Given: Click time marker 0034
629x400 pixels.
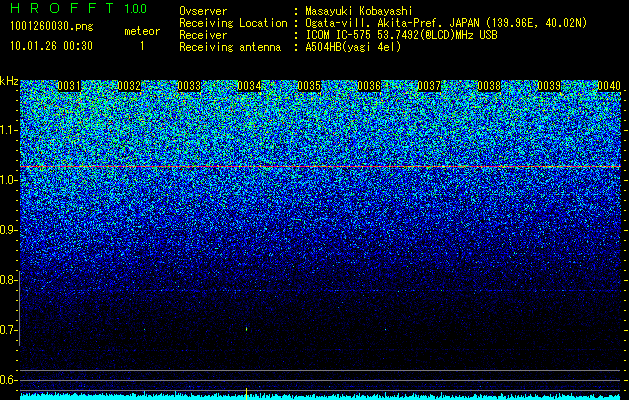Looking at the screenshot, I should [249, 86].
